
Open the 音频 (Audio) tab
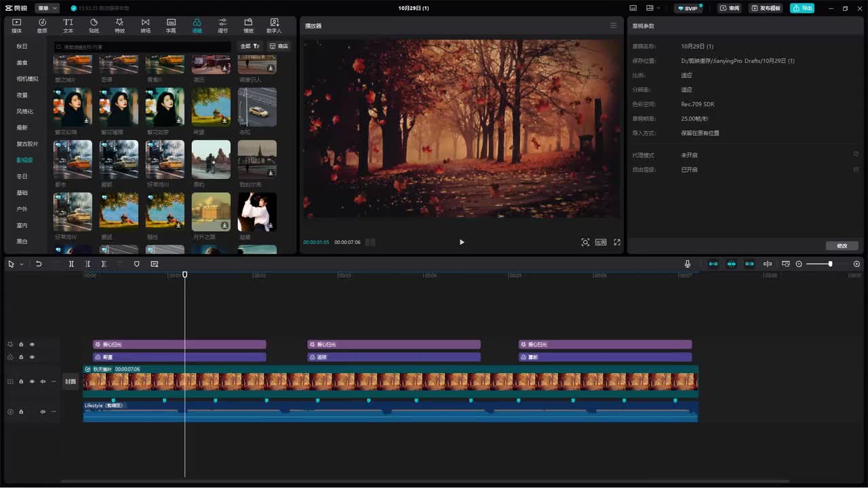(42, 26)
